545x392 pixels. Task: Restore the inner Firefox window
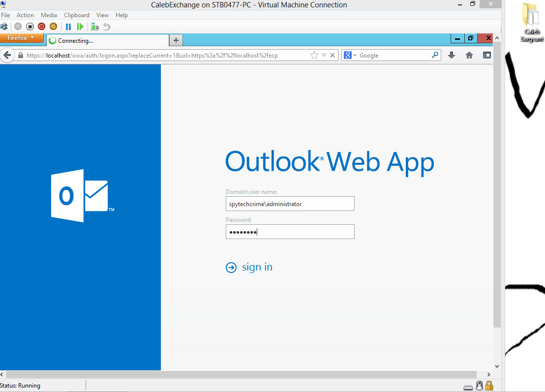(471, 38)
